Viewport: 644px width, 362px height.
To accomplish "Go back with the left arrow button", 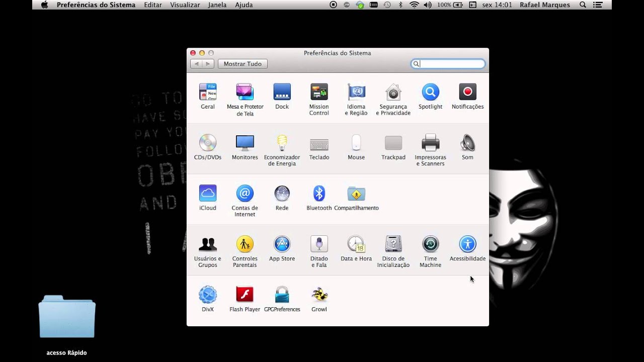I will click(x=196, y=64).
